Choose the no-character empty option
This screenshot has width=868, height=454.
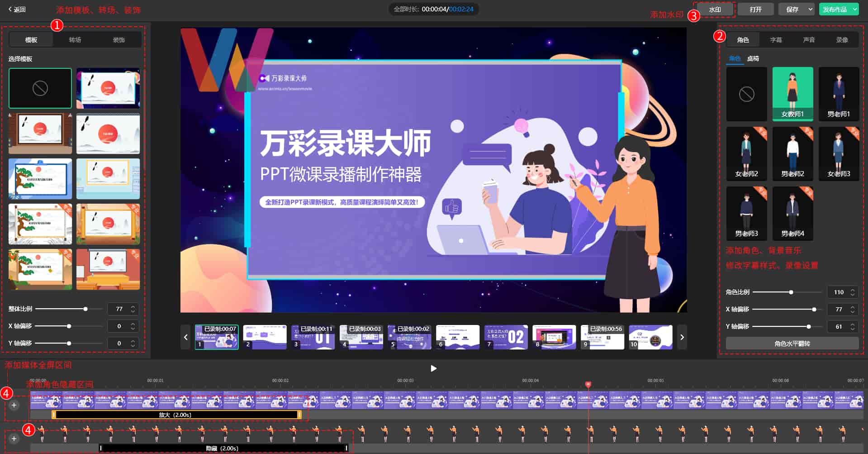click(746, 94)
